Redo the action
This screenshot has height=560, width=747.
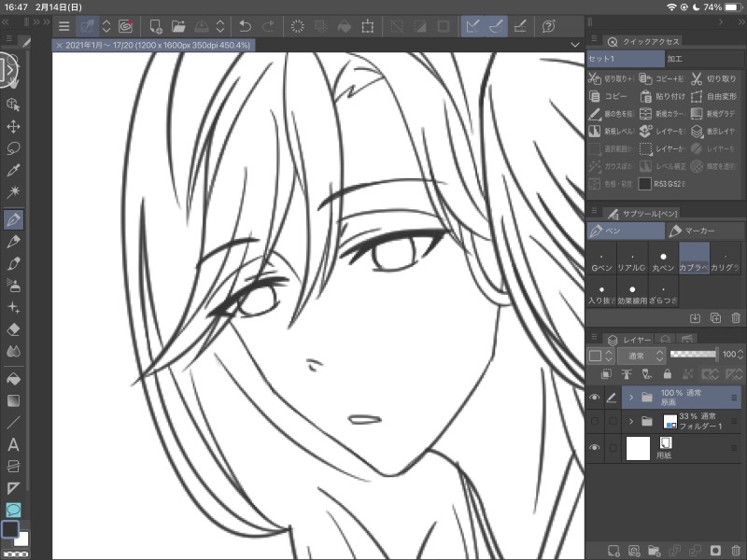[268, 26]
